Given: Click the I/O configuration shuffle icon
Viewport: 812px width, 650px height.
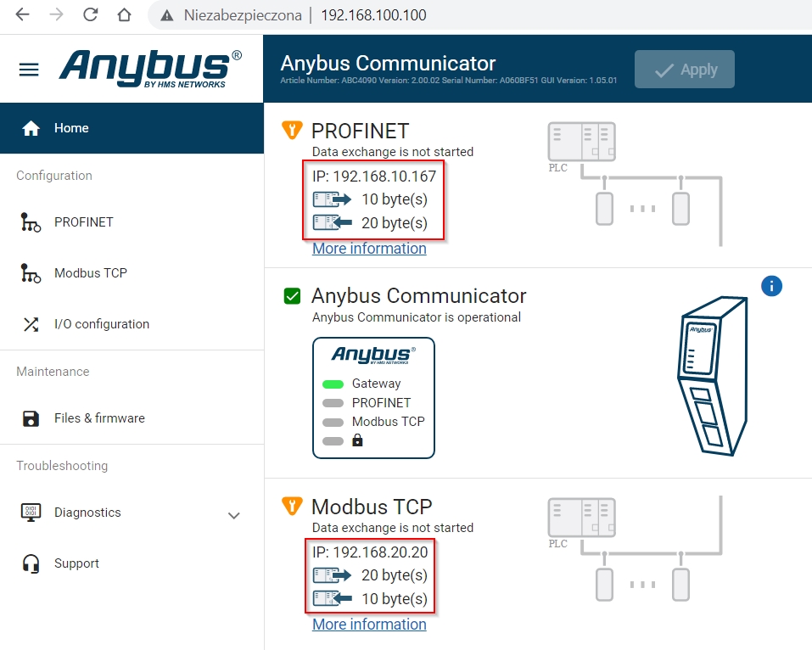Looking at the screenshot, I should click(x=31, y=324).
